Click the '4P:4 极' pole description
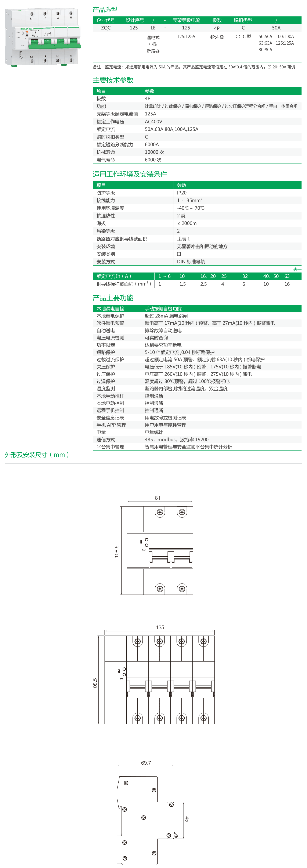This screenshot has width=307, height=868. [x=217, y=37]
